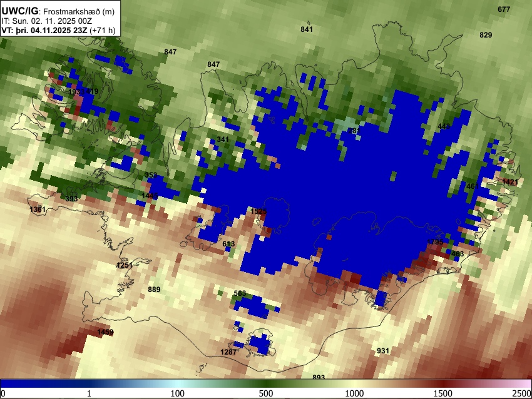Screen dimensions: 532x399
Task: Select the map value 1287
Action: (x=228, y=352)
